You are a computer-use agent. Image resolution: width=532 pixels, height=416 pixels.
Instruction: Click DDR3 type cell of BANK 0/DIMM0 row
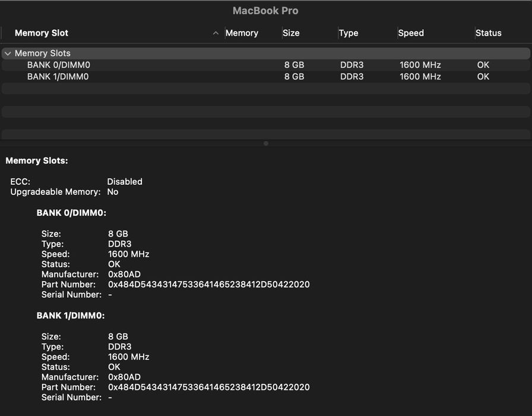pos(352,65)
